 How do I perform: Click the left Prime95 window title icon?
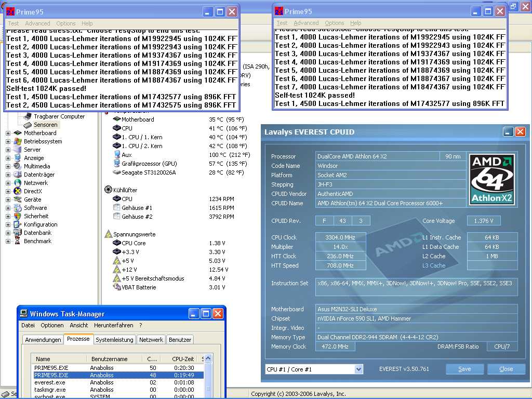pyautogui.click(x=10, y=11)
